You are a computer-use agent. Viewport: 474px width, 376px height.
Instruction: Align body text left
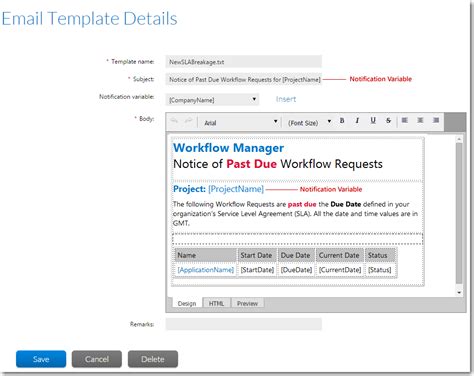[x=405, y=120]
